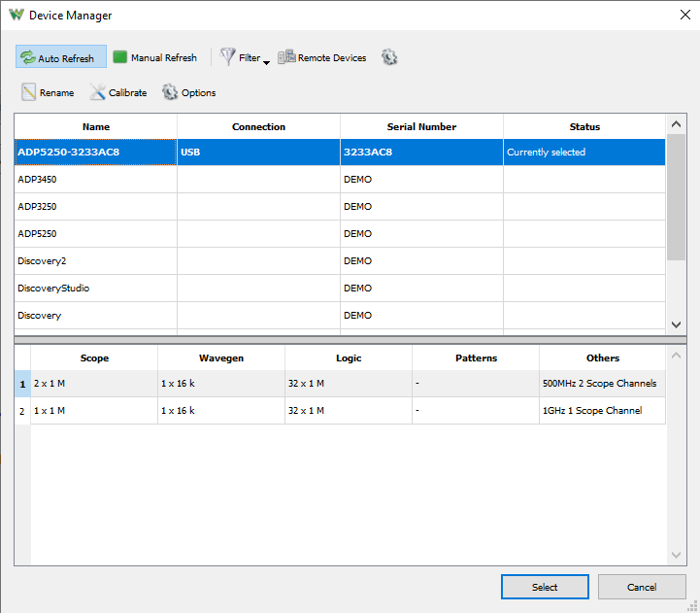Click the 1 x 1 M scope cell

[x=94, y=411]
